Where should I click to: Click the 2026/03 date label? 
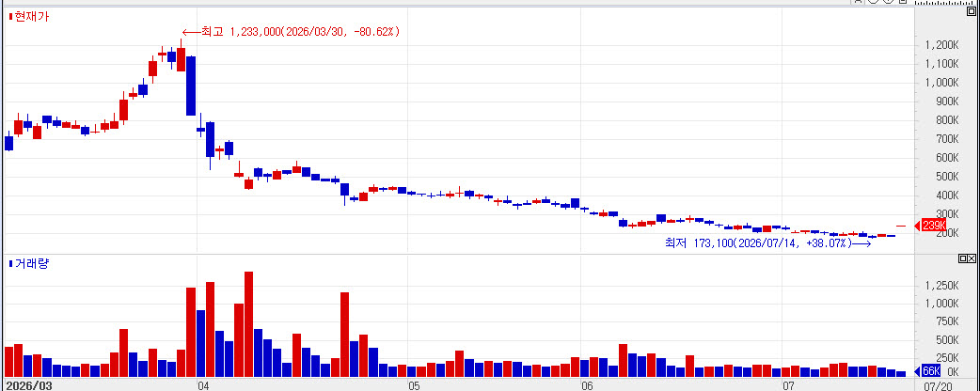click(x=29, y=385)
